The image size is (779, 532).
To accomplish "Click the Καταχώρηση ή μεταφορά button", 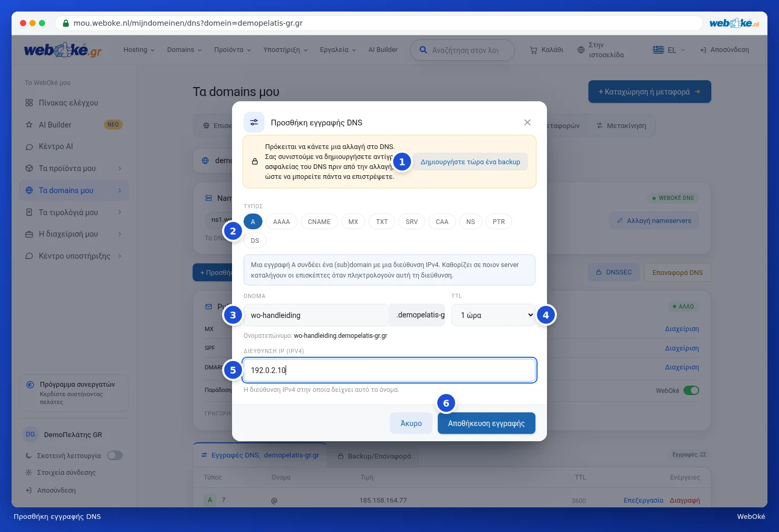I will 650,92.
